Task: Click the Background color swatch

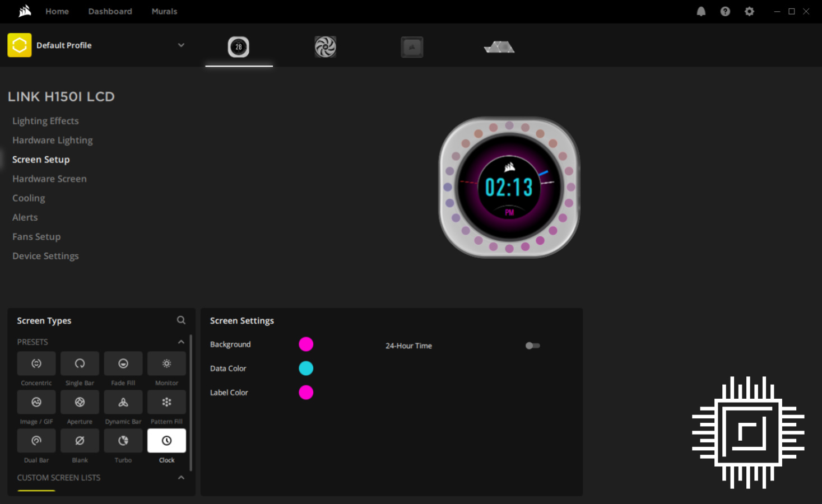Action: (x=306, y=344)
